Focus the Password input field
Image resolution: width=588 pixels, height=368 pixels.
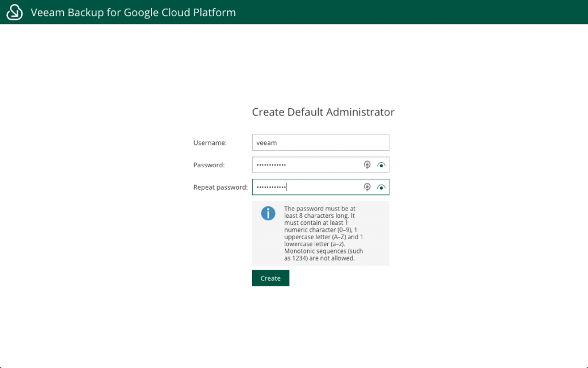coord(320,165)
